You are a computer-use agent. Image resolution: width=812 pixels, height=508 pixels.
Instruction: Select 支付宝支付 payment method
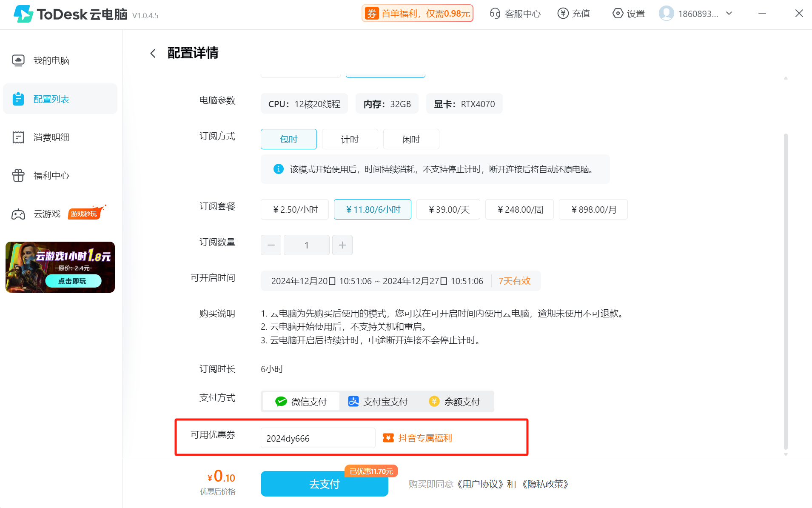click(x=378, y=401)
